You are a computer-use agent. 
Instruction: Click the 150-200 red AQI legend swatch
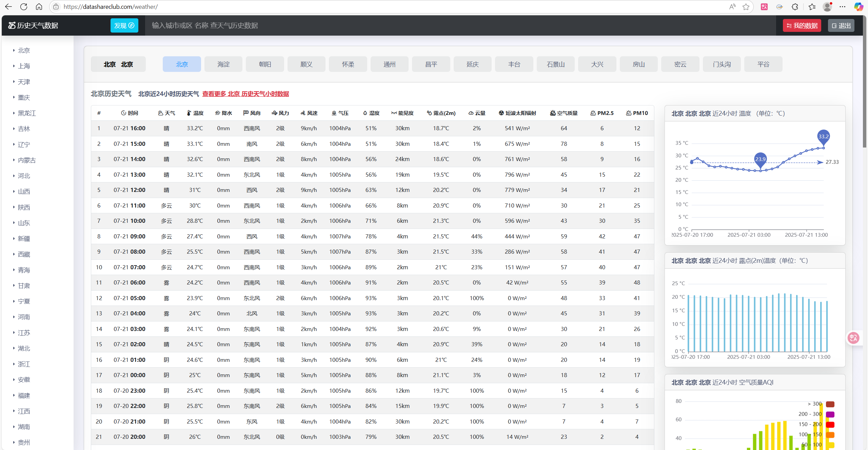point(830,425)
